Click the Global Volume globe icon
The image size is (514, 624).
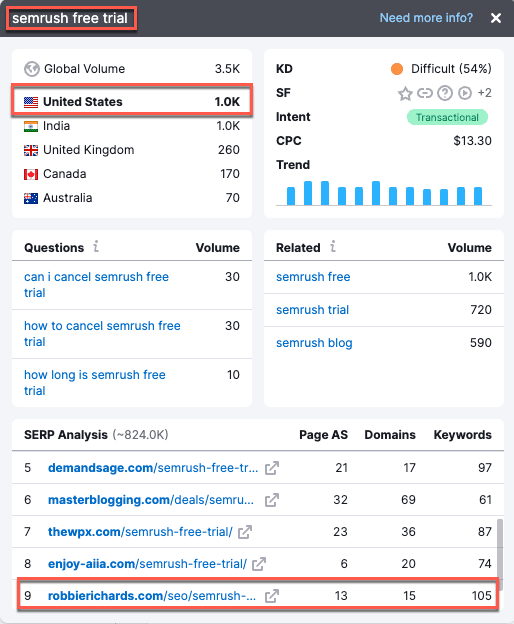tap(31, 69)
